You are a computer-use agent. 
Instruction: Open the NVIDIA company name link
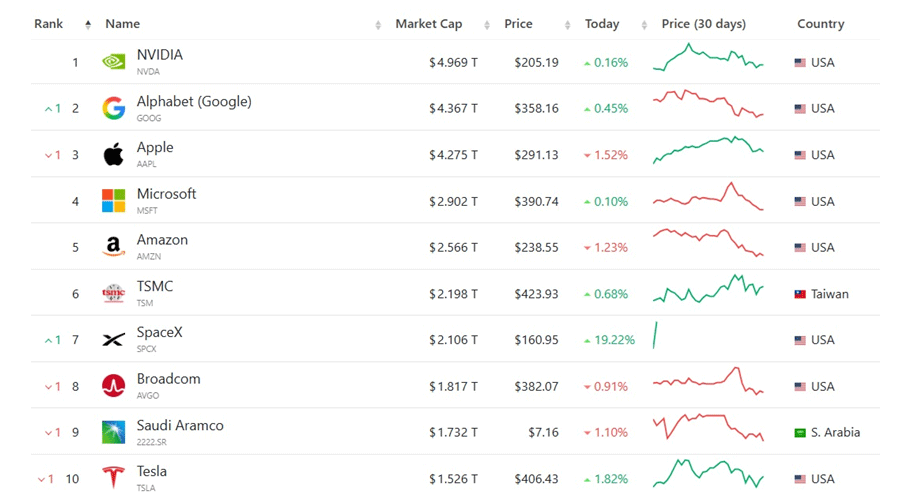[160, 55]
